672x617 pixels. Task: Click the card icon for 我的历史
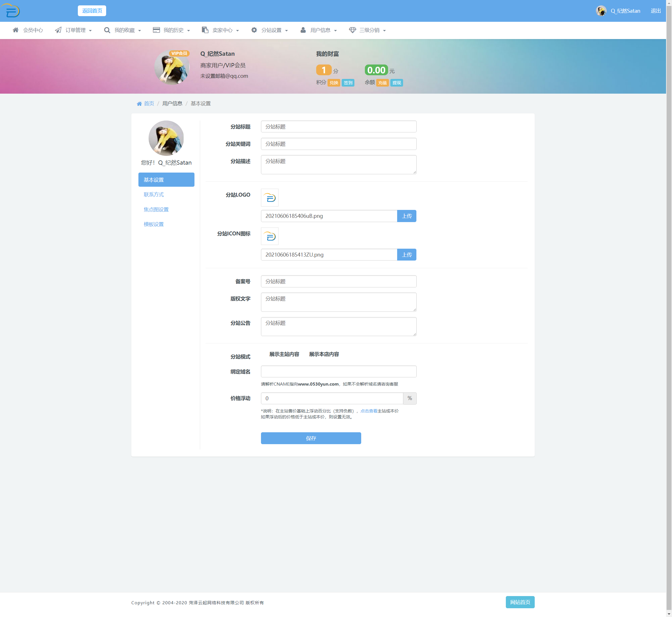pos(156,30)
